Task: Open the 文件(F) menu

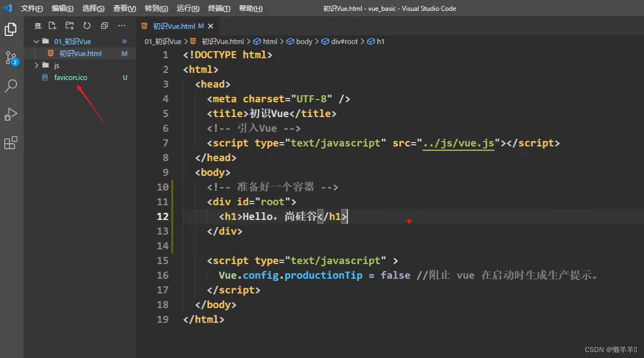Action: point(32,9)
